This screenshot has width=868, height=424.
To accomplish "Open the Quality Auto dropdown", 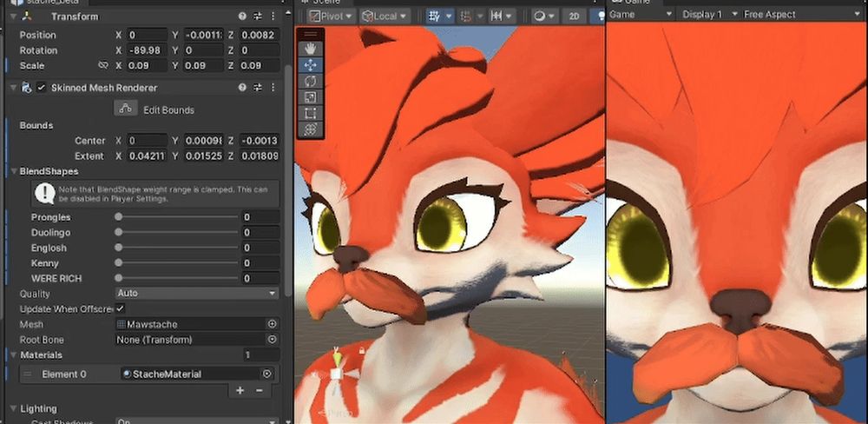I will pos(197,293).
